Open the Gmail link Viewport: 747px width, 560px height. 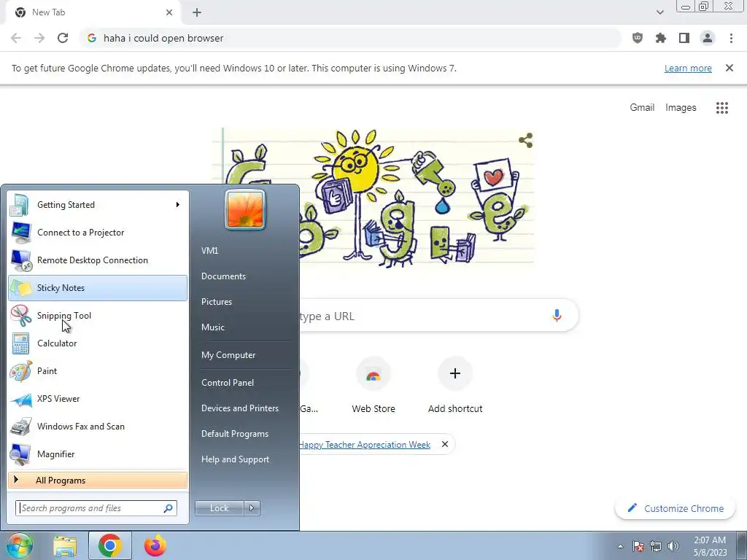coord(642,108)
